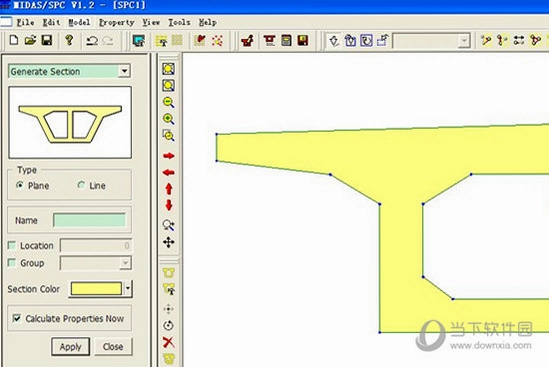The width and height of the screenshot is (549, 367).
Task: Click the Apply button
Action: click(70, 347)
